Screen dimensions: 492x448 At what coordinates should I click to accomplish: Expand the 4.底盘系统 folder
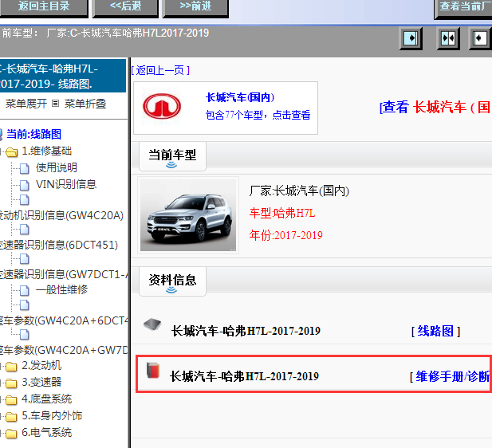coord(2,400)
